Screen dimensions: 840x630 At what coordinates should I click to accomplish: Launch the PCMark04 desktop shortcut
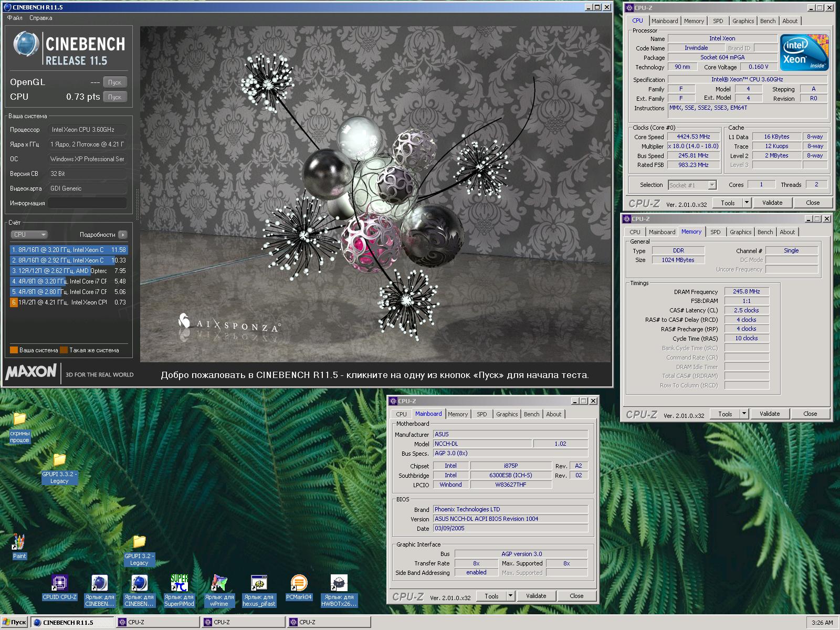click(299, 587)
